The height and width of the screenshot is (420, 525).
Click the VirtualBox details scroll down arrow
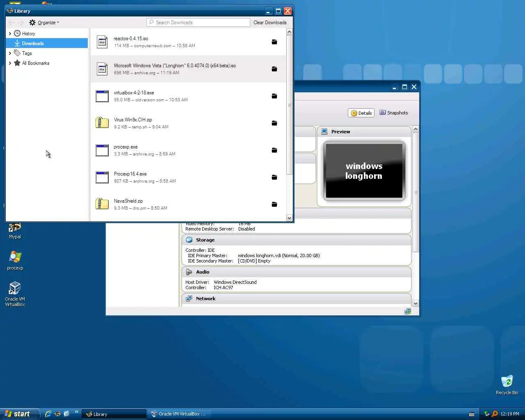click(x=415, y=304)
